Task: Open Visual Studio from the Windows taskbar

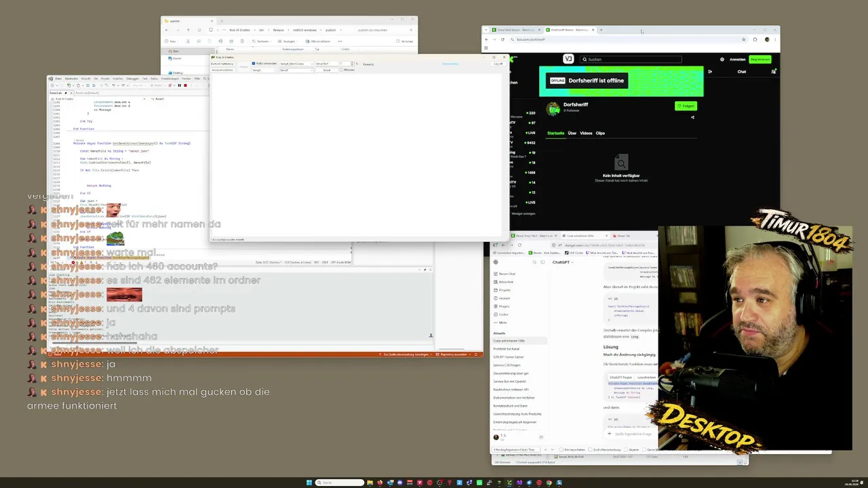Action: click(x=519, y=483)
